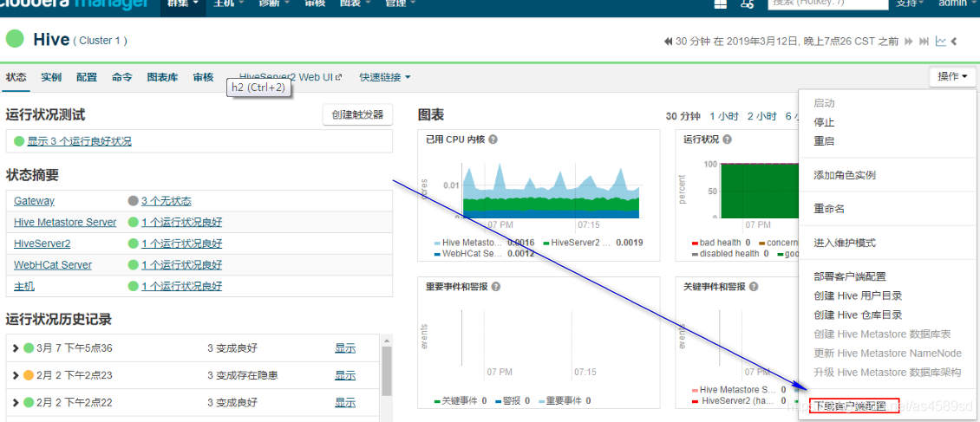Image resolution: width=980 pixels, height=422 pixels.
Task: Switch to the 配置 tab
Action: click(x=87, y=77)
